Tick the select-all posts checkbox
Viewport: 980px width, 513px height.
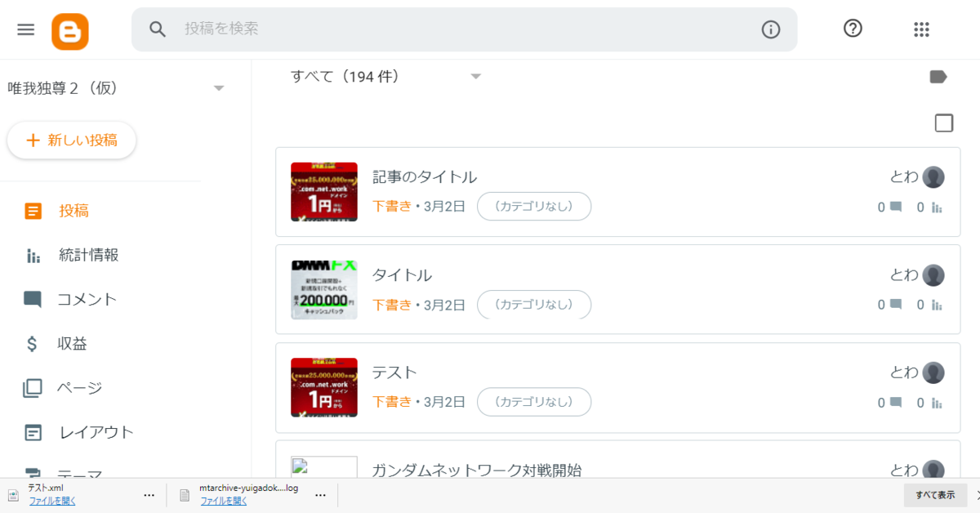click(944, 123)
